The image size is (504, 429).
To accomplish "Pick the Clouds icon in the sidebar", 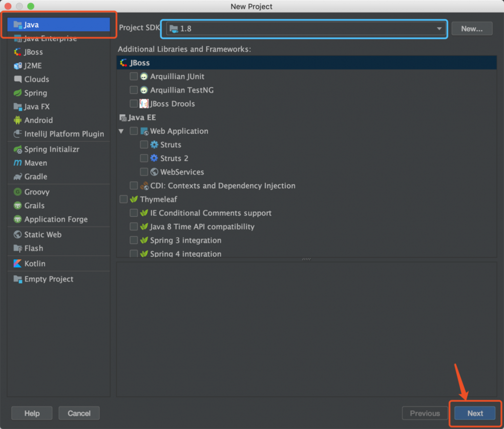I will click(18, 79).
